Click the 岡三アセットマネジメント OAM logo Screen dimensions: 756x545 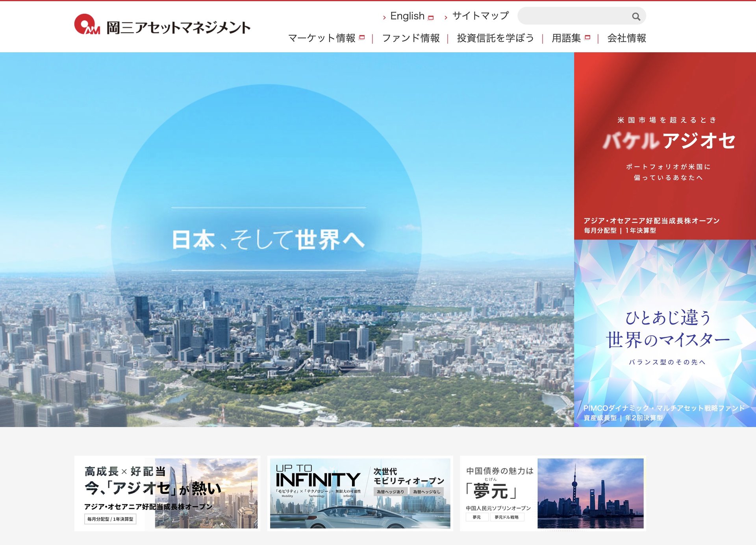click(161, 27)
